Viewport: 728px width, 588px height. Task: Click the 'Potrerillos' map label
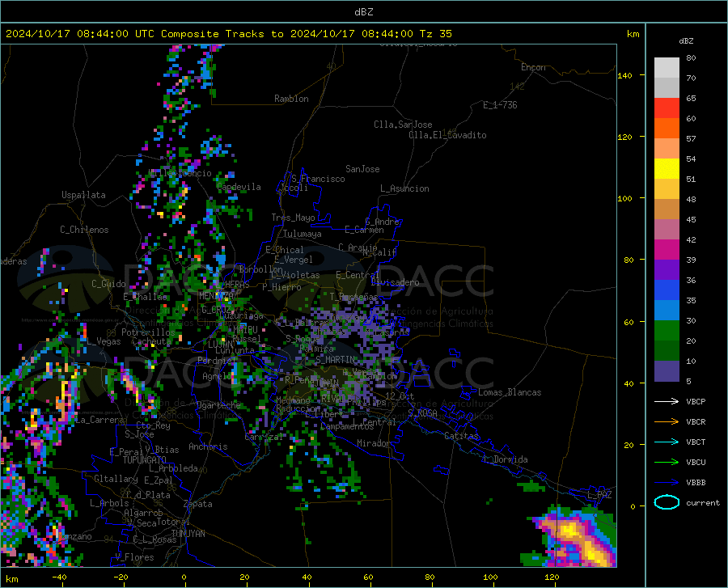click(148, 332)
